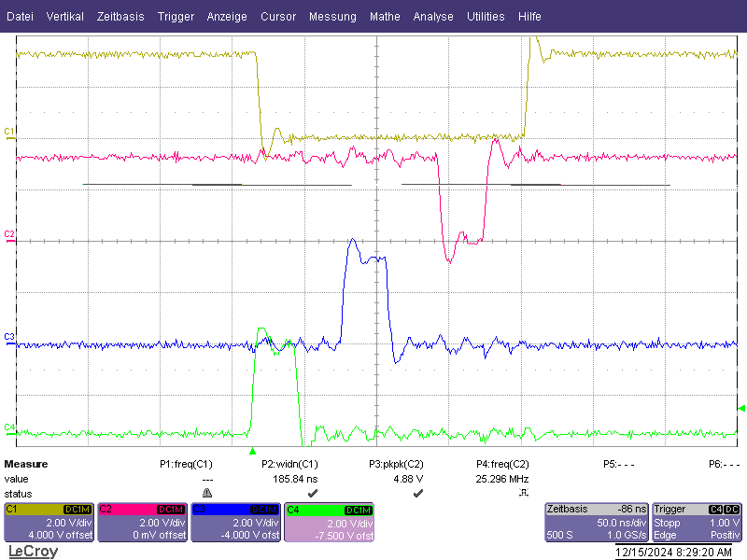Click the P1 warning status icon
The width and height of the screenshot is (747, 560).
click(207, 493)
